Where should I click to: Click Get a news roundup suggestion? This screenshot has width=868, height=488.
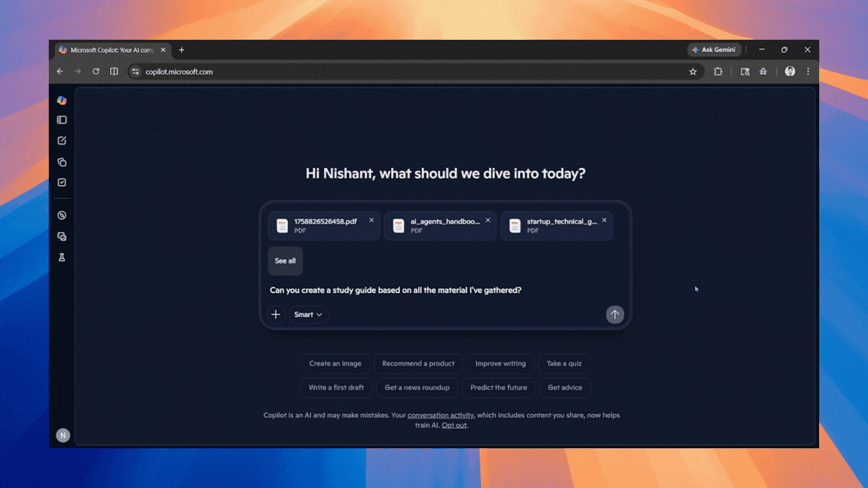click(417, 387)
